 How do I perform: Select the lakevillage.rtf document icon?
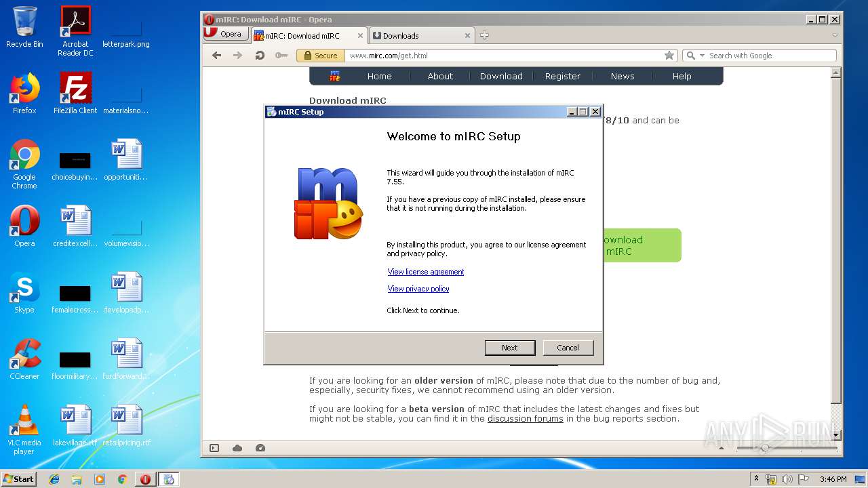tap(75, 426)
